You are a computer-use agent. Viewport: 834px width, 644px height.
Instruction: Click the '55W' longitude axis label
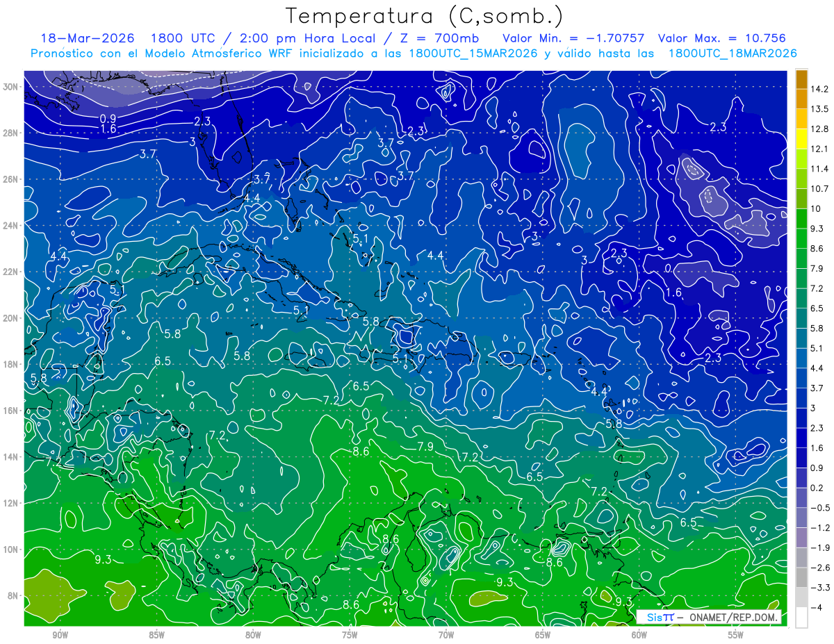tap(736, 634)
